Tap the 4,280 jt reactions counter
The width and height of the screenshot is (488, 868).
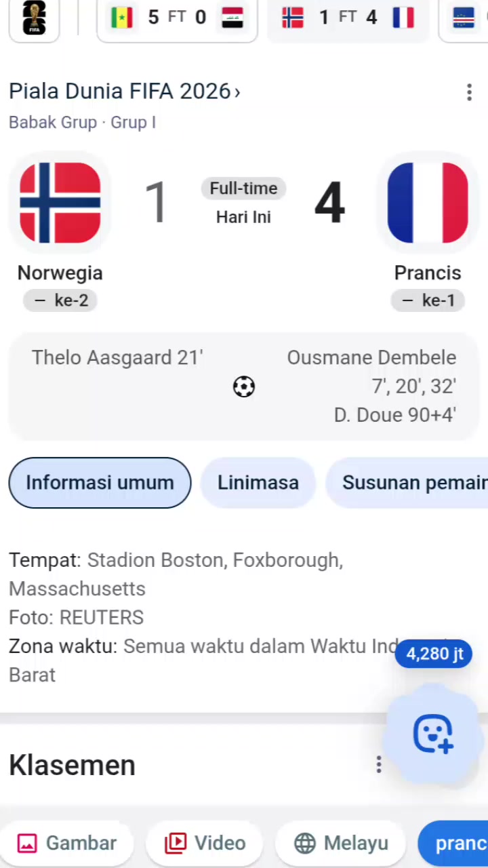[434, 654]
